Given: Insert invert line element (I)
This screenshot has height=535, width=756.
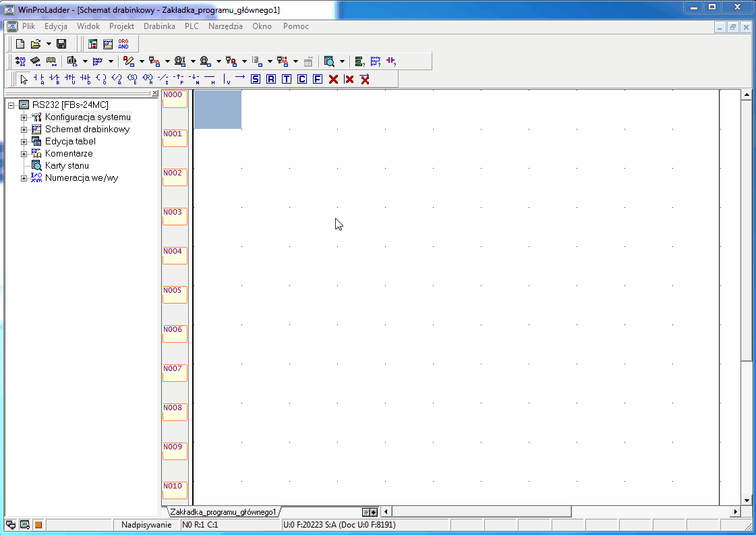Looking at the screenshot, I should 163,79.
